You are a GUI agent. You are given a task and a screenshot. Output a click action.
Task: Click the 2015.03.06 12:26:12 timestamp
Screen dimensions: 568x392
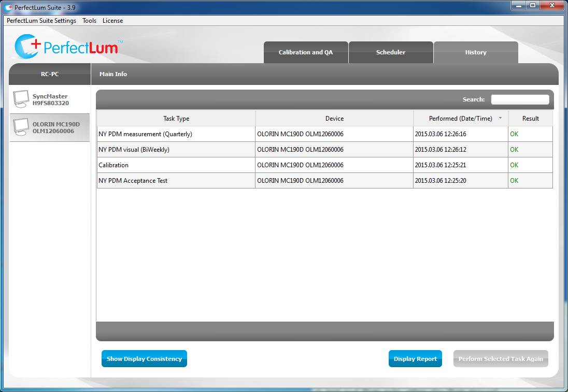(441, 150)
